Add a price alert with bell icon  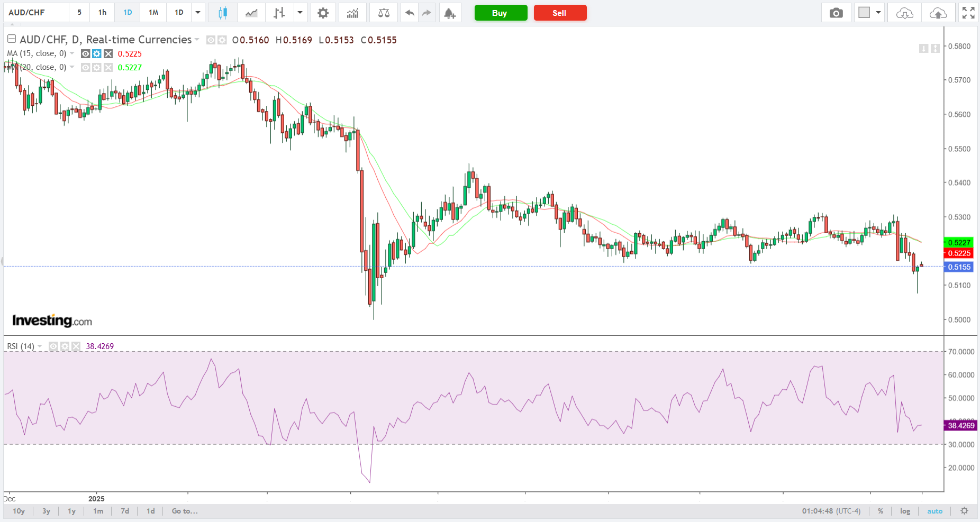[449, 13]
